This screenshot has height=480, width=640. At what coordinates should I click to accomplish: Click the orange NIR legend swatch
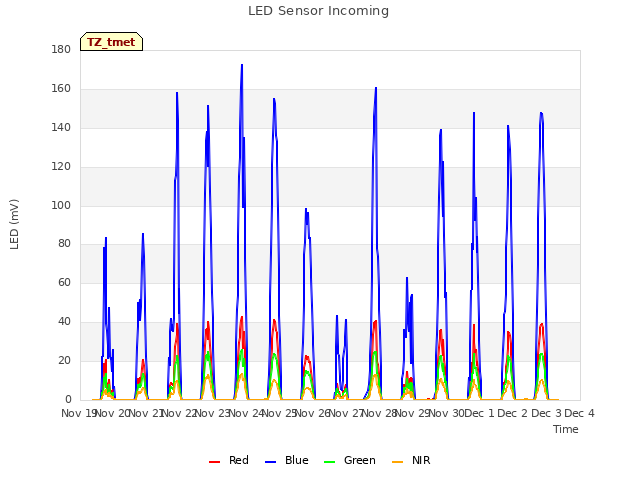tap(397, 462)
